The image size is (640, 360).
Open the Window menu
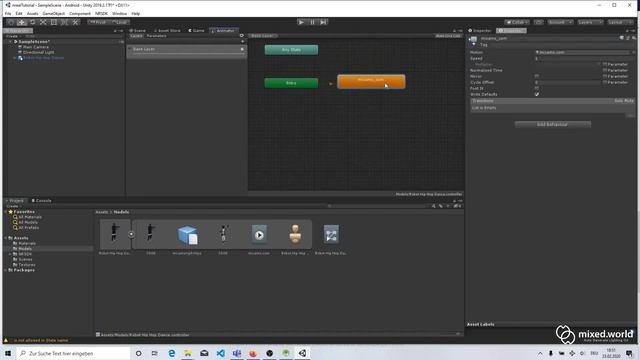119,13
